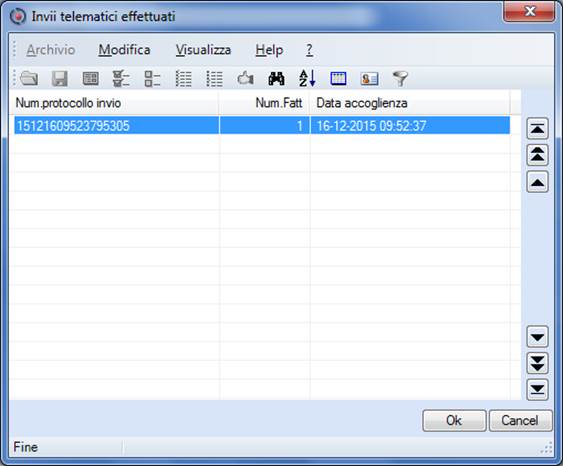Click the deselect all checkbox icon

tap(152, 78)
